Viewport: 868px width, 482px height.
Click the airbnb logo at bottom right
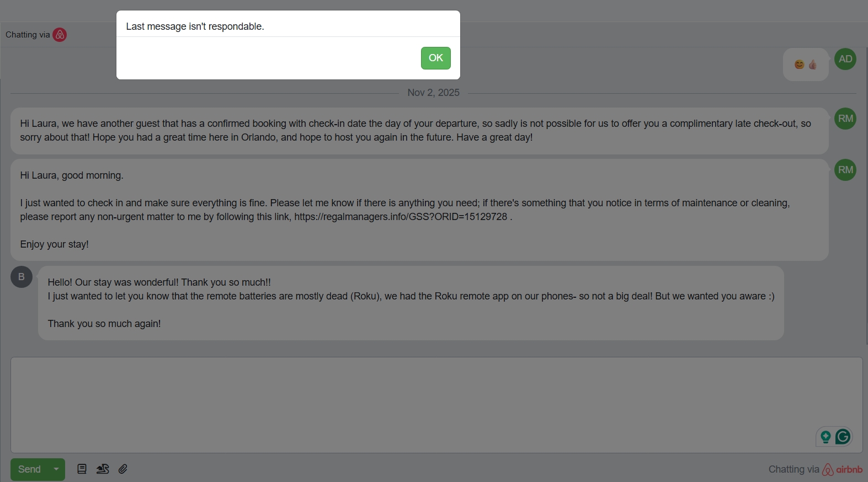click(843, 469)
